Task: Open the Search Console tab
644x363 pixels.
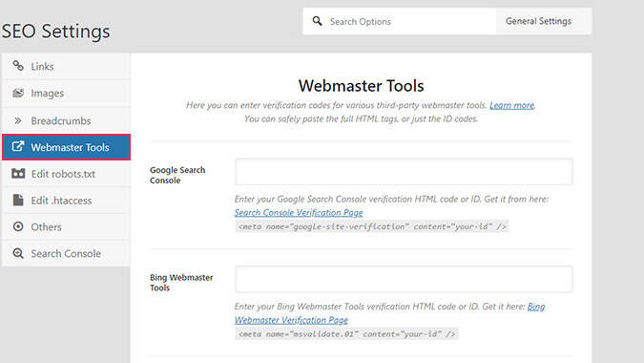Action: pyautogui.click(x=66, y=253)
